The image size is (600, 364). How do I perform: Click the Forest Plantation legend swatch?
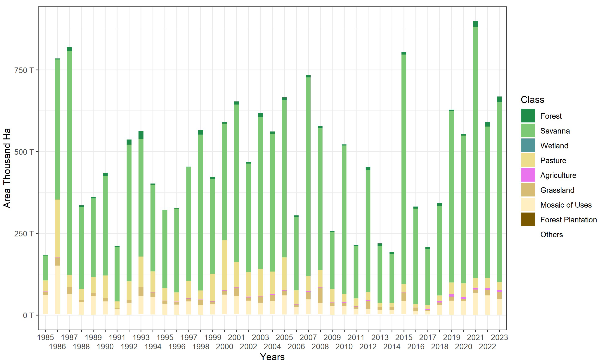[528, 219]
